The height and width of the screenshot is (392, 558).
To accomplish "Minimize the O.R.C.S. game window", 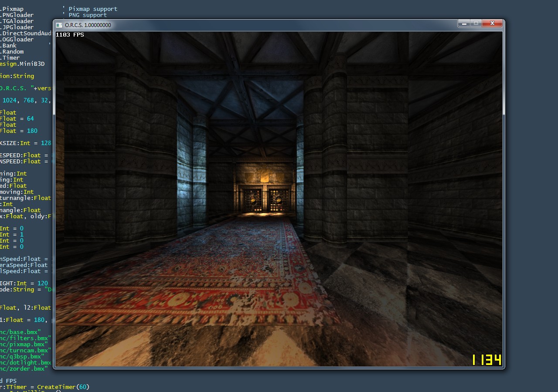I will (x=464, y=24).
